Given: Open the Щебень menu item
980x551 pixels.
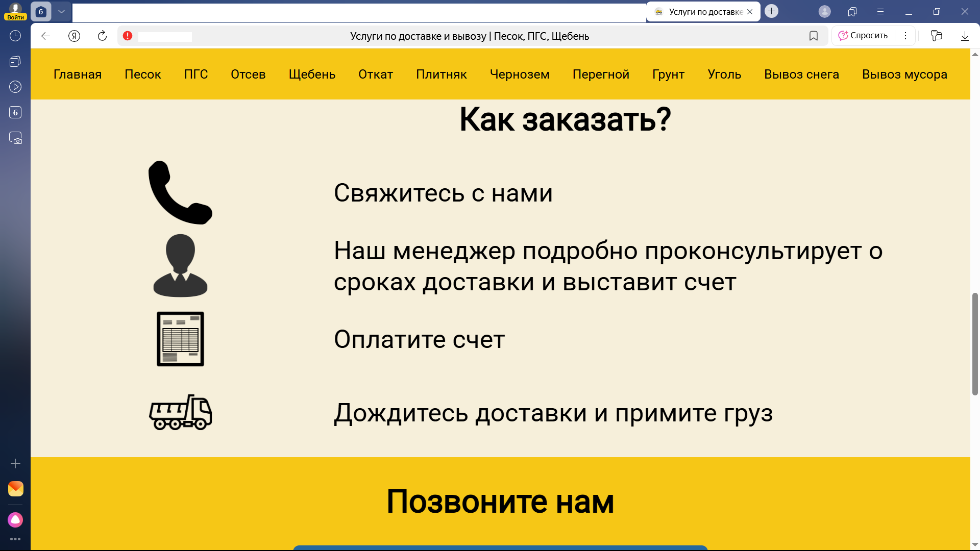Looking at the screenshot, I should (x=312, y=74).
